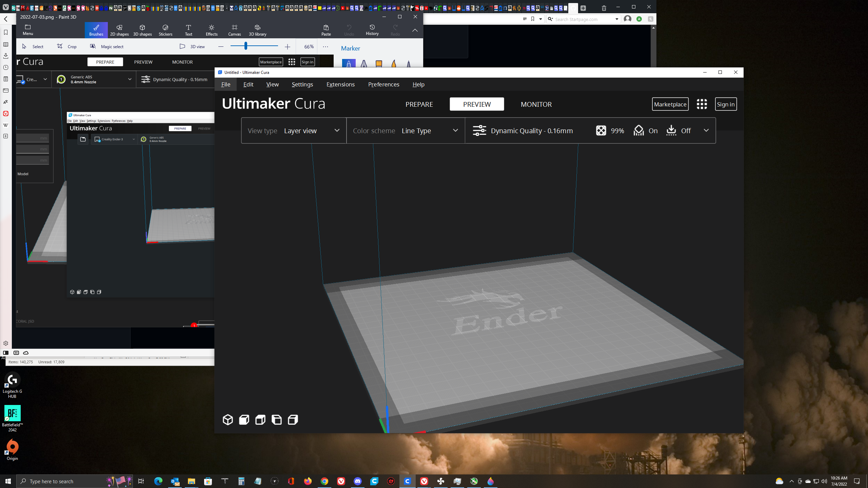
Task: Click the Windows taskbar search box
Action: pos(75,481)
